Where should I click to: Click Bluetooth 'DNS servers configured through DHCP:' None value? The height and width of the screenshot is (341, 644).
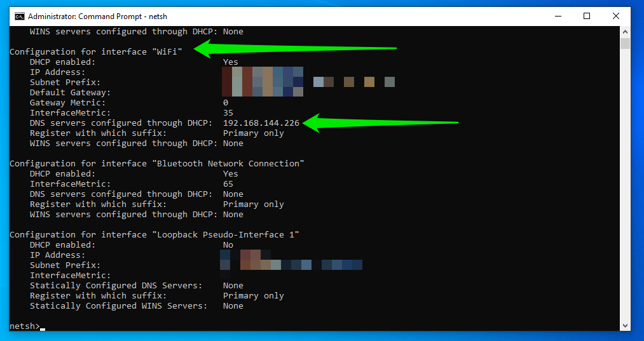tap(233, 194)
